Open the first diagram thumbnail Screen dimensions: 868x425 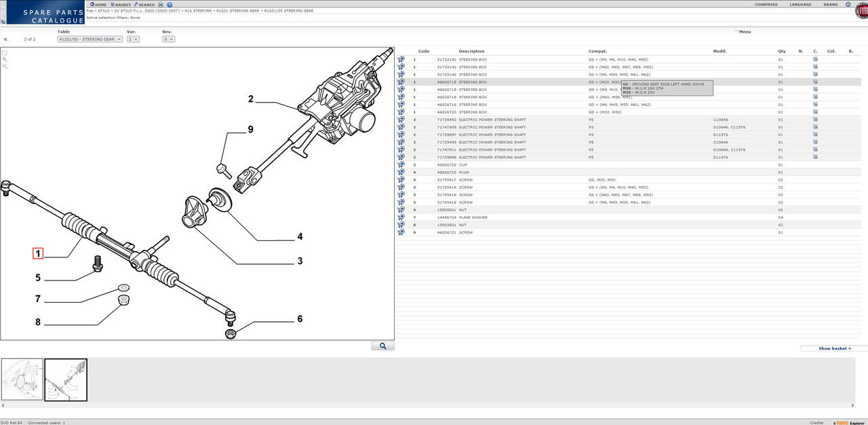(x=22, y=380)
